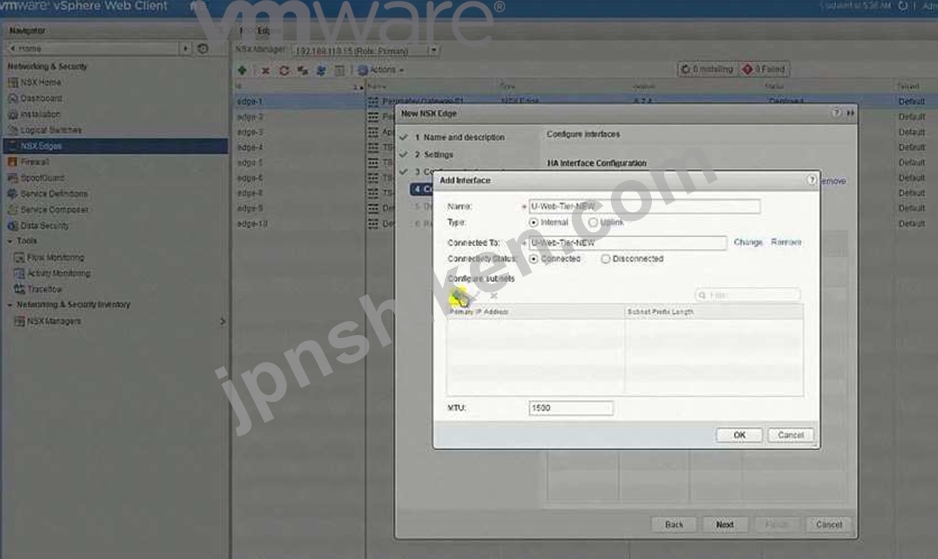Click the Installation icon in navigator

tap(13, 114)
